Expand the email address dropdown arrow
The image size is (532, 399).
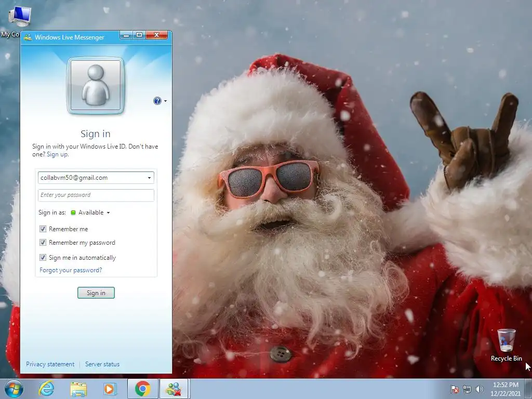(x=149, y=178)
